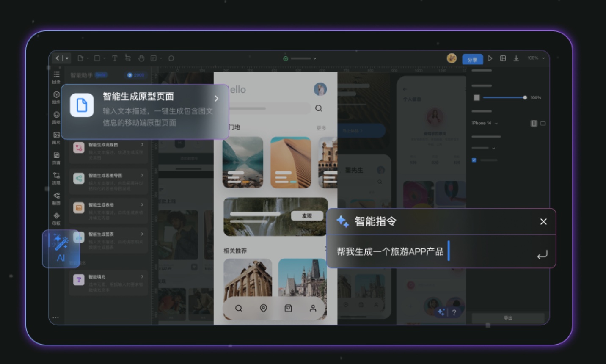606x364 pixels.
Task: Click the green saved status check icon
Action: (x=286, y=58)
